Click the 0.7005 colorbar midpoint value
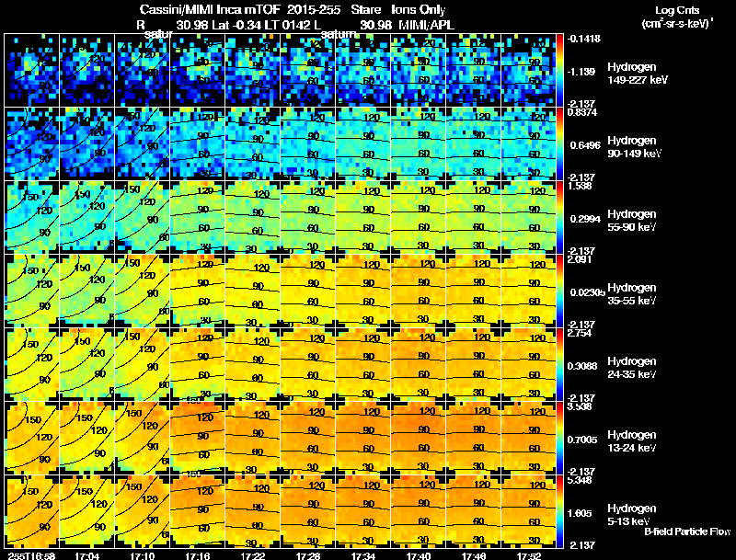736x560 pixels. pos(582,440)
